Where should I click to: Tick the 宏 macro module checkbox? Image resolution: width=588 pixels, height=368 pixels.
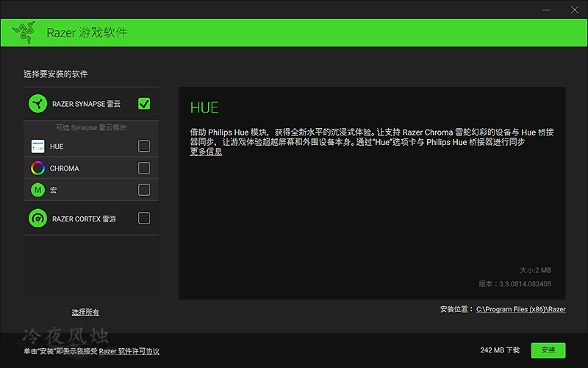pyautogui.click(x=144, y=190)
